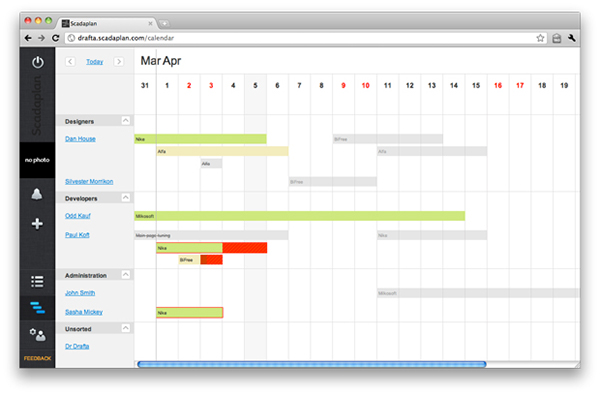Select the Scadaplan browser tab
The width and height of the screenshot is (600, 395).
(x=107, y=23)
